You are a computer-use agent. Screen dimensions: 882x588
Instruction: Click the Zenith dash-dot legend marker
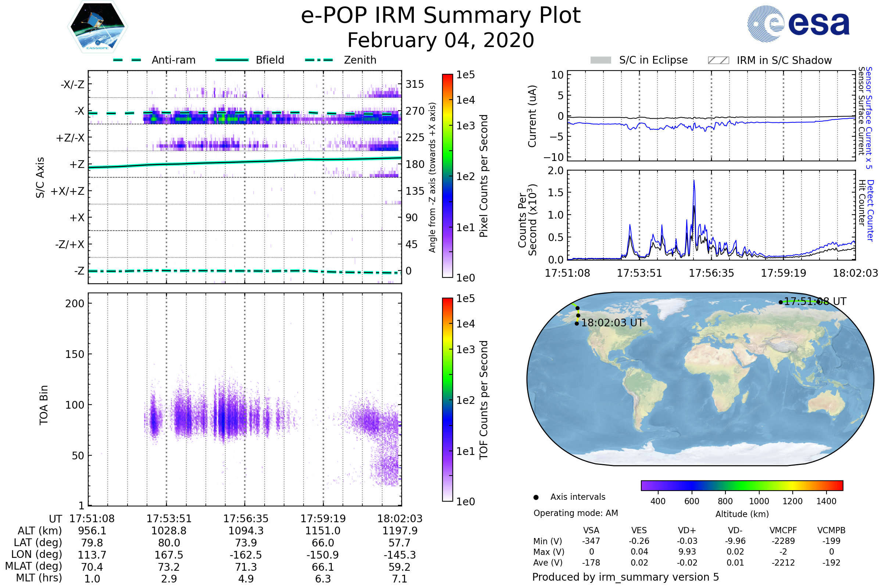click(319, 60)
